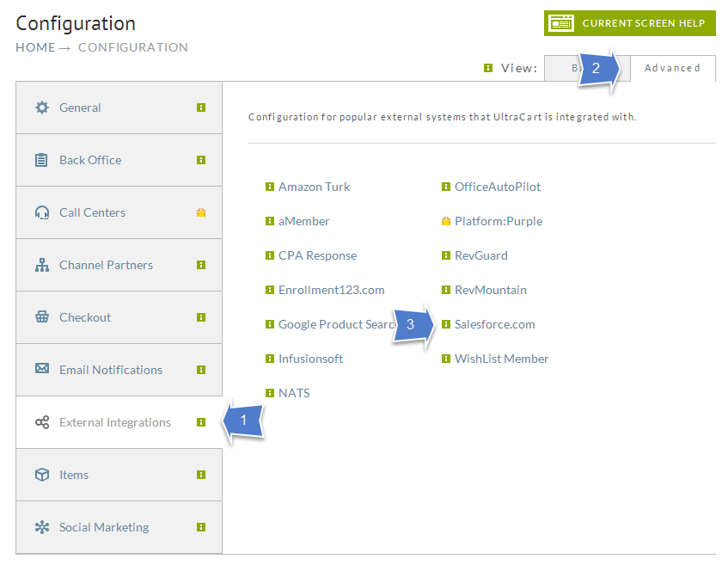Switch to the Advanced view tab

coord(672,68)
